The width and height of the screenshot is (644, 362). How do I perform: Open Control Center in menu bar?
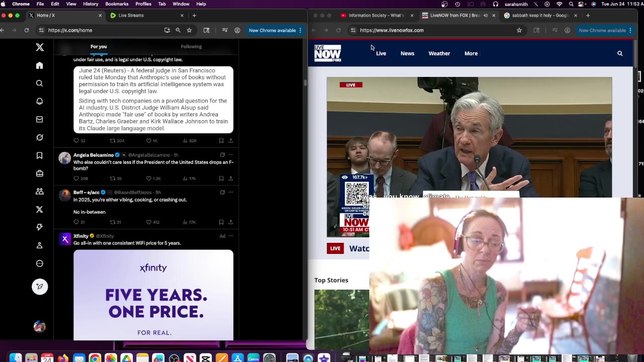click(582, 4)
